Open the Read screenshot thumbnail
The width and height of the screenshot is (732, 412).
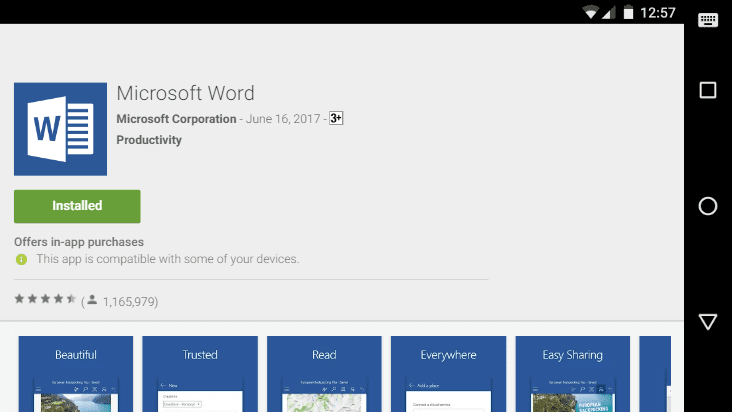[x=324, y=374]
